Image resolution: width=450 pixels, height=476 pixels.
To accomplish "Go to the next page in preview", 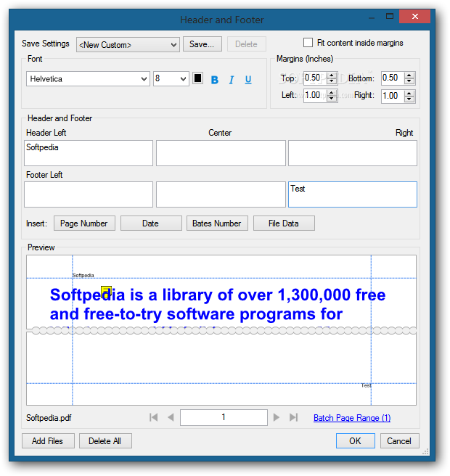I will [x=277, y=417].
